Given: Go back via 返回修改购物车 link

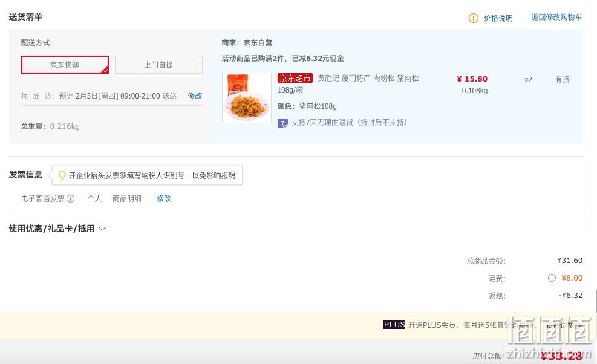Looking at the screenshot, I should [x=556, y=17].
